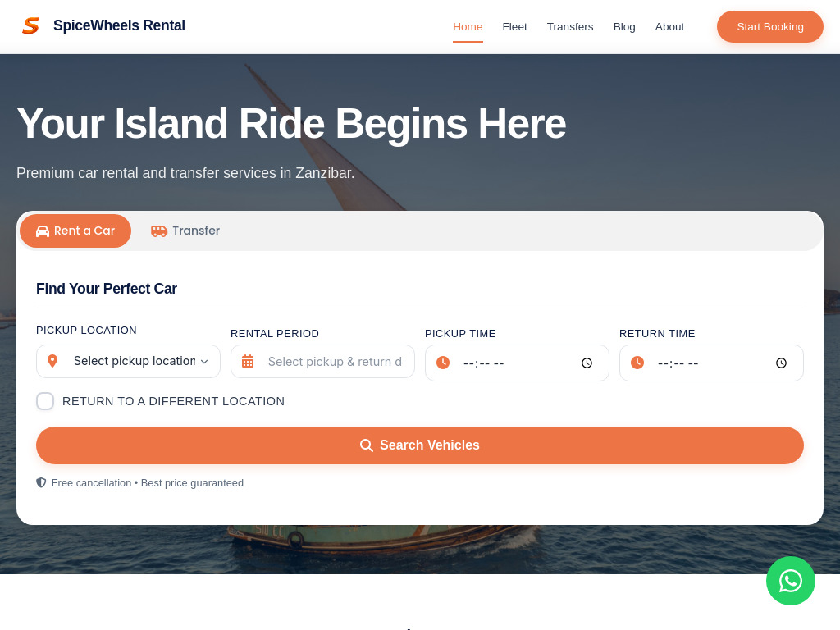The height and width of the screenshot is (630, 840).
Task: Navigate to the Transfers page
Action: click(x=570, y=26)
